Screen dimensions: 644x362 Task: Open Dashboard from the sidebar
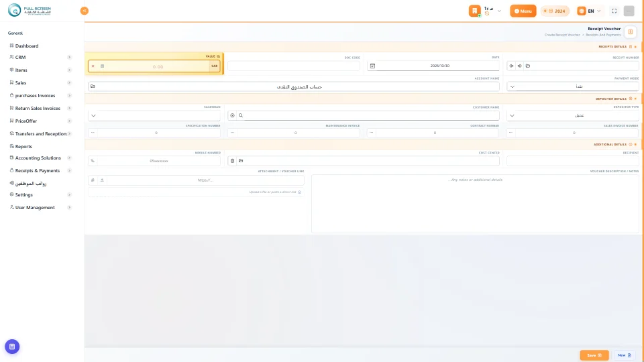click(x=27, y=46)
